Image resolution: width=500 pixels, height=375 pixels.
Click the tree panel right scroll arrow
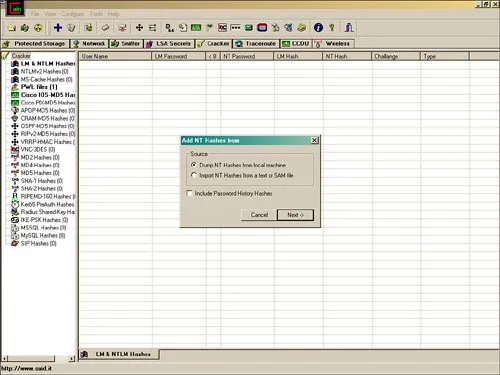72,359
